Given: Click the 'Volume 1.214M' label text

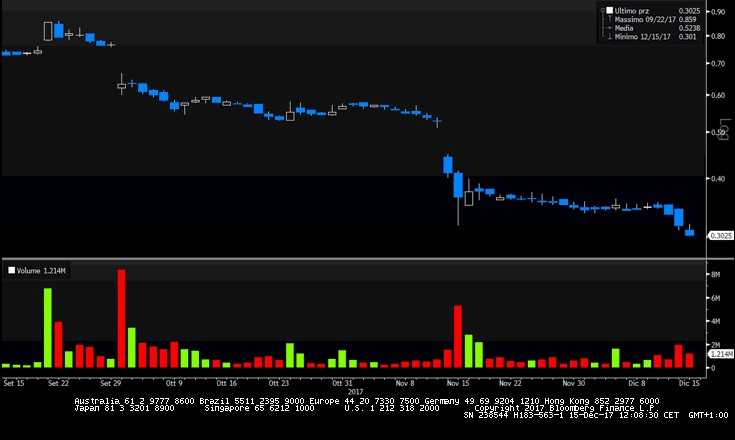Looking at the screenshot, I should (x=41, y=270).
